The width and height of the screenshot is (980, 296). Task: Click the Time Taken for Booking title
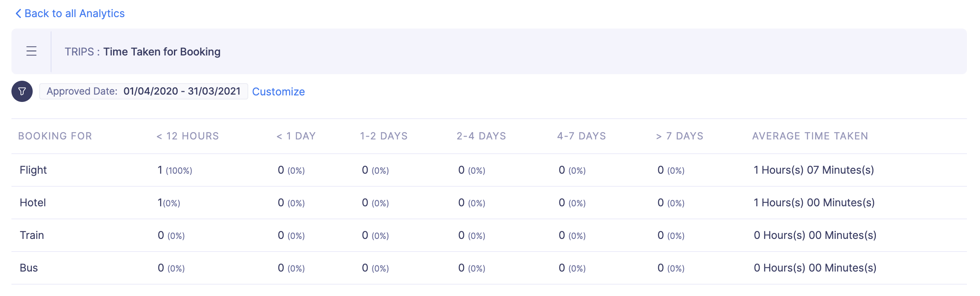point(162,52)
